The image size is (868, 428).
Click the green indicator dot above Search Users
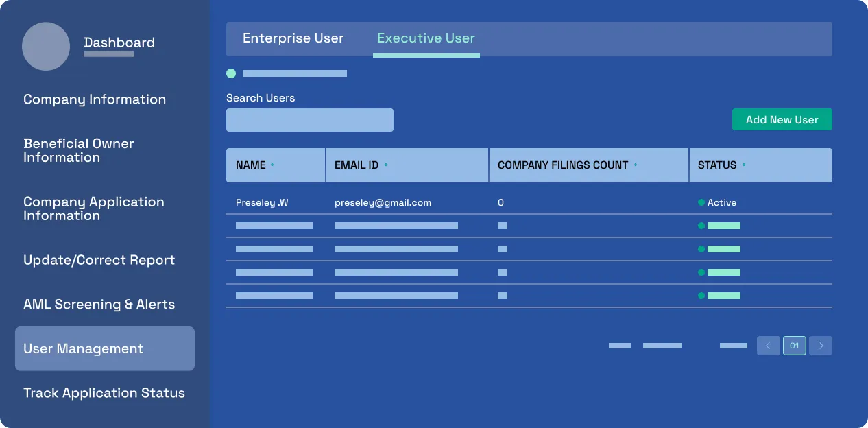[x=231, y=73]
